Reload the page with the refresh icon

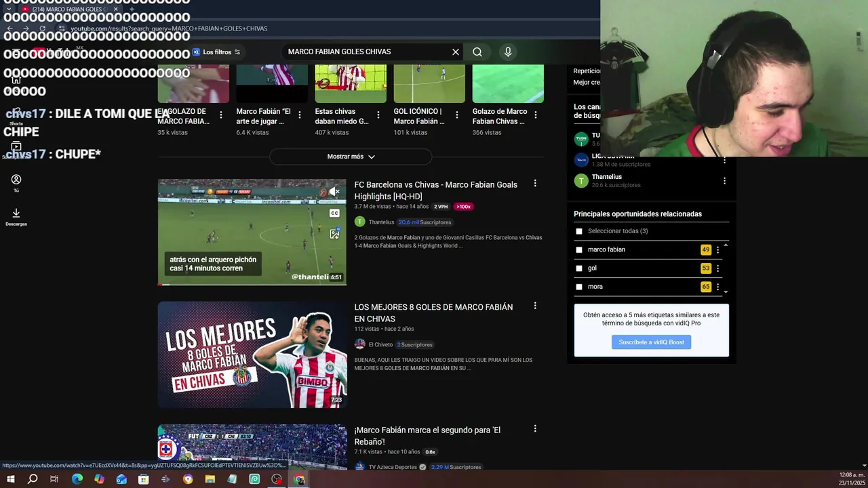pyautogui.click(x=42, y=28)
